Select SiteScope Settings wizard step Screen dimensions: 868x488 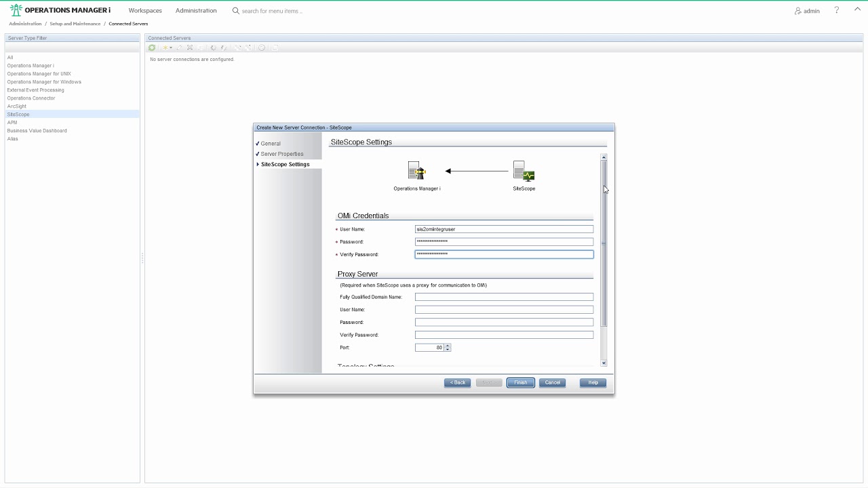click(285, 164)
